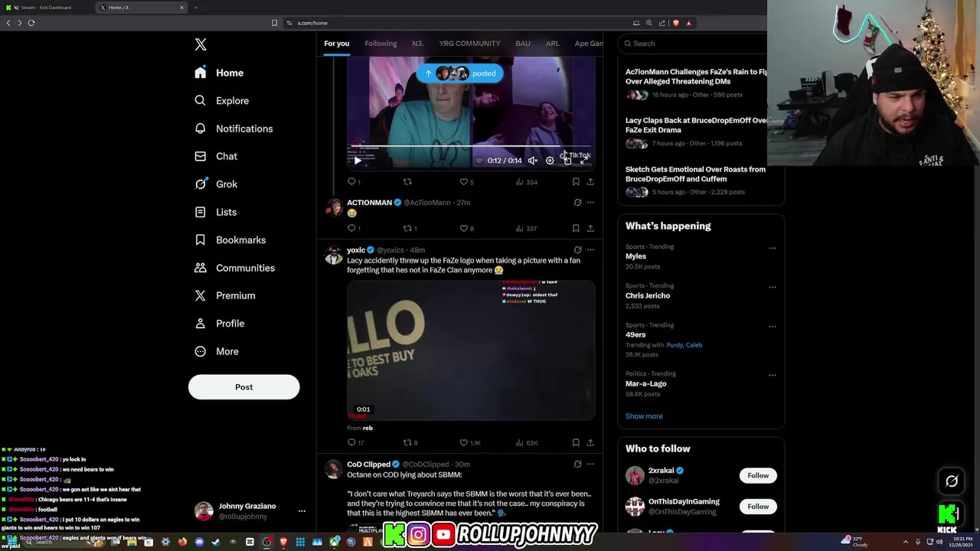Like yoxic's post with 1.1K likes

(469, 442)
